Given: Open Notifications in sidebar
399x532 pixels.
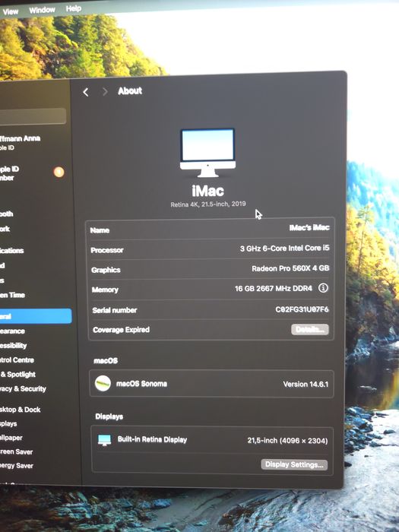Looking at the screenshot, I should [12, 250].
